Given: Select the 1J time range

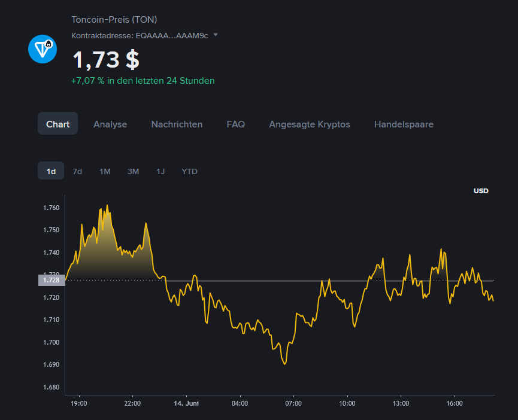Looking at the screenshot, I should click(160, 172).
